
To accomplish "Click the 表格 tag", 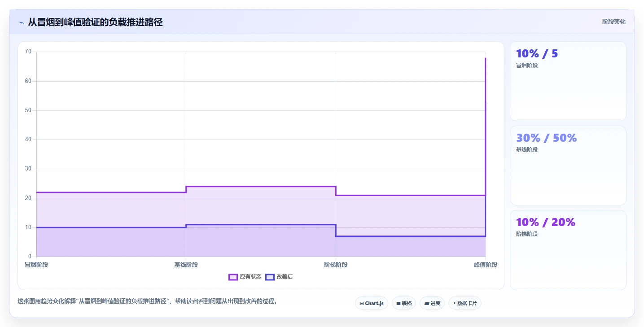I will pyautogui.click(x=404, y=303).
